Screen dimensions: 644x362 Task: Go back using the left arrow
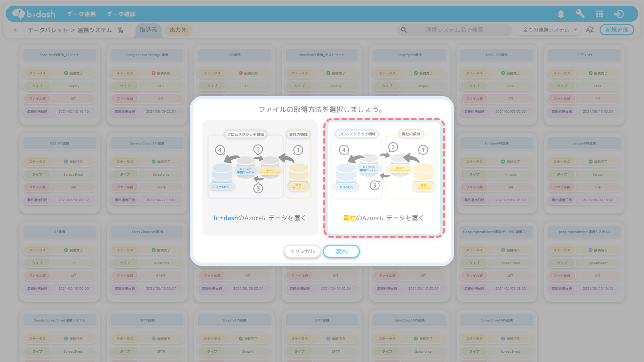16,30
